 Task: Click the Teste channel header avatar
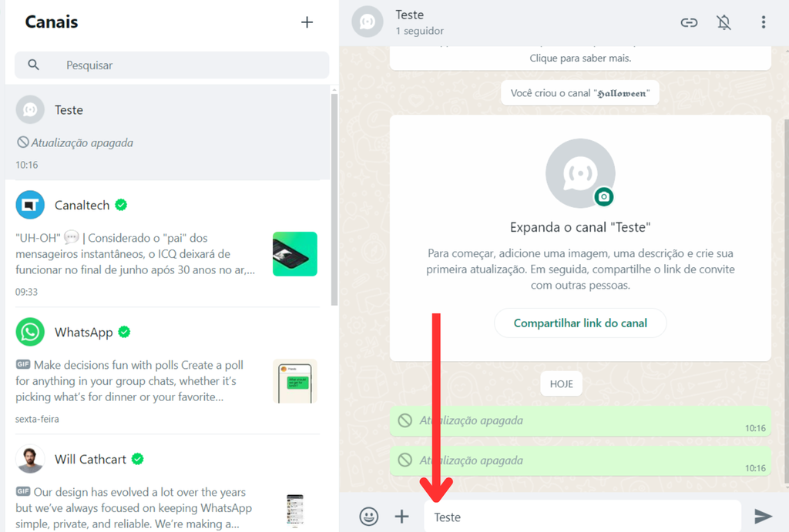click(368, 22)
